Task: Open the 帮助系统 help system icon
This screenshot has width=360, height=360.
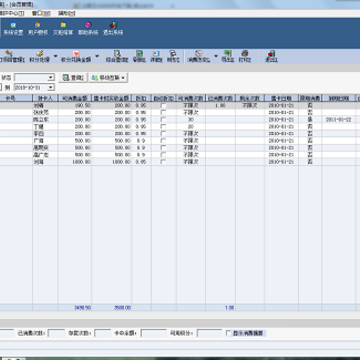Action: pos(88,29)
